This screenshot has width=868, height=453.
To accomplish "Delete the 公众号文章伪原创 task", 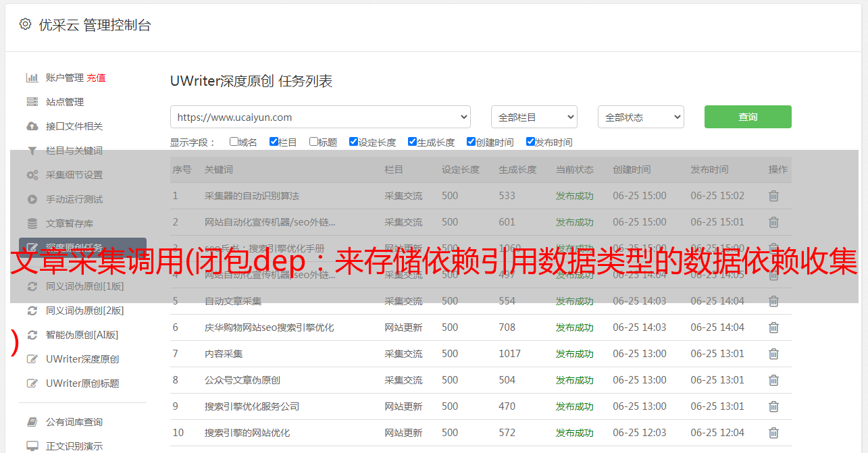I will [x=774, y=380].
